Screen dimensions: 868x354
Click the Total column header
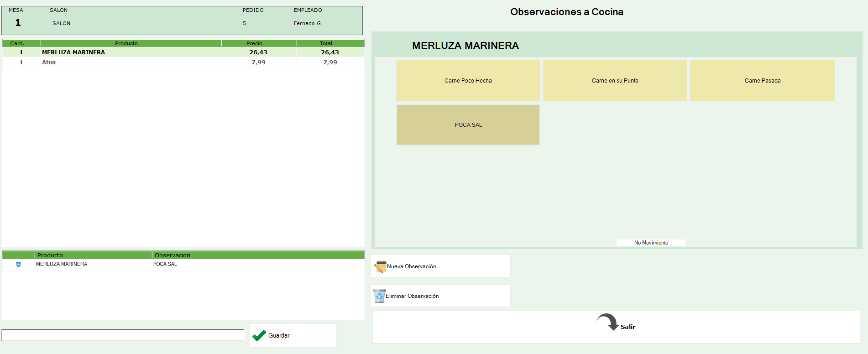tap(326, 43)
